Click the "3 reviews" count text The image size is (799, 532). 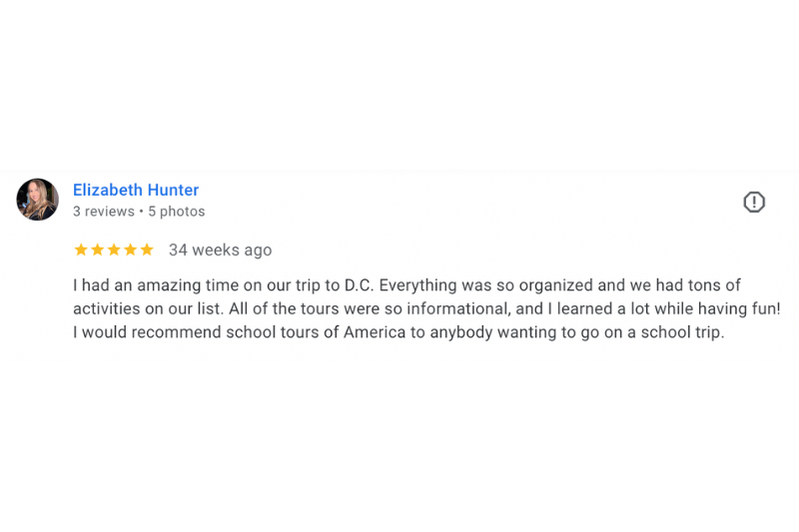coord(103,212)
